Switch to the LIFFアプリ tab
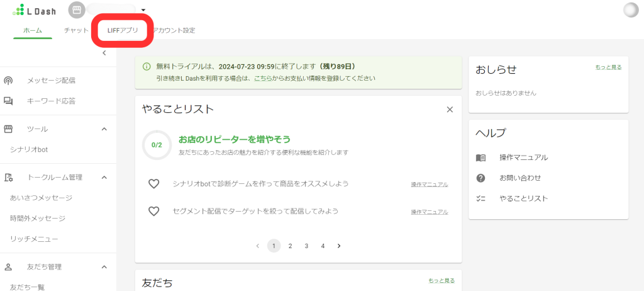Image resolution: width=644 pixels, height=291 pixels. click(123, 30)
